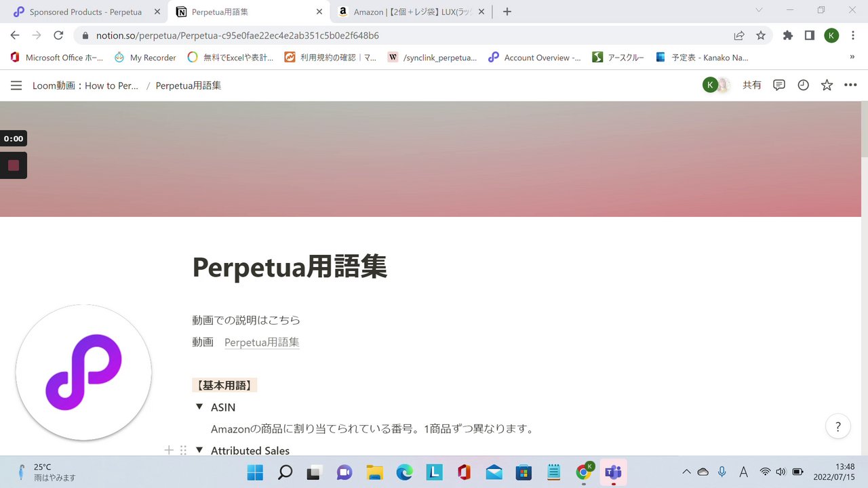Screen dimensions: 868x488
Task: Open the comments icon in Notion topbar
Action: point(779,85)
